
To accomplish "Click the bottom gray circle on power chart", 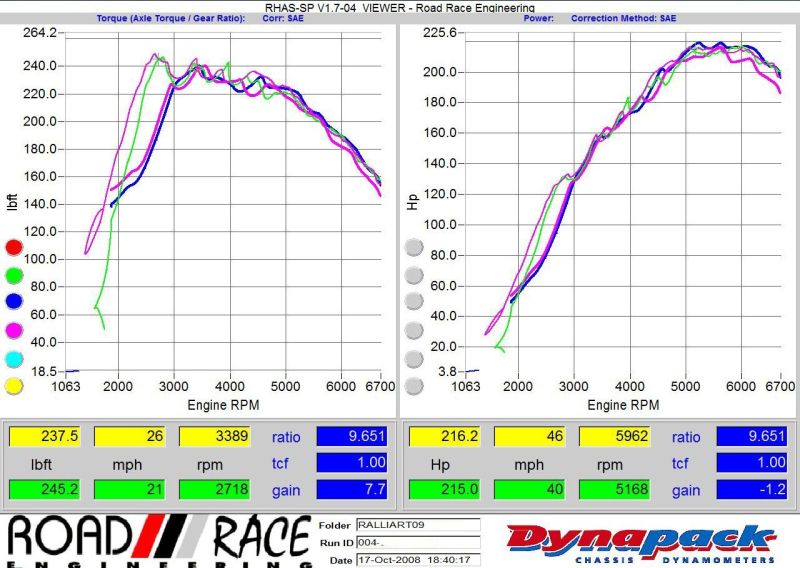I will (x=413, y=386).
